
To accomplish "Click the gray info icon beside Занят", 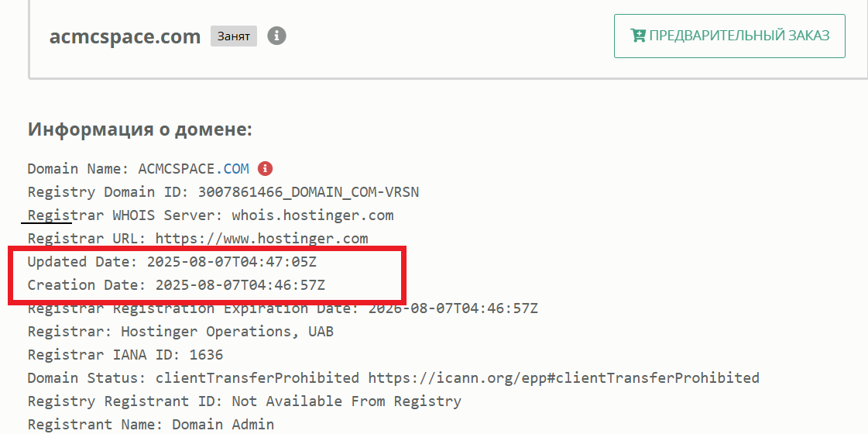I will pyautogui.click(x=276, y=36).
